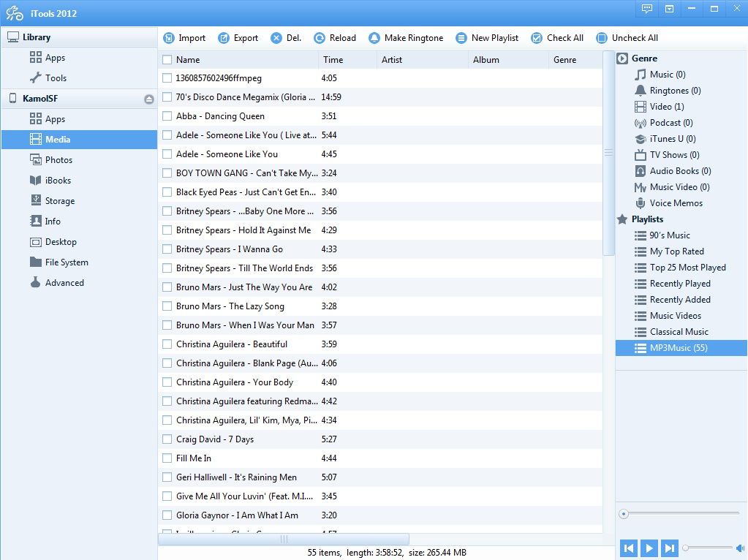This screenshot has height=560, width=748.
Task: Delete selected items with Del. button
Action: coord(286,38)
